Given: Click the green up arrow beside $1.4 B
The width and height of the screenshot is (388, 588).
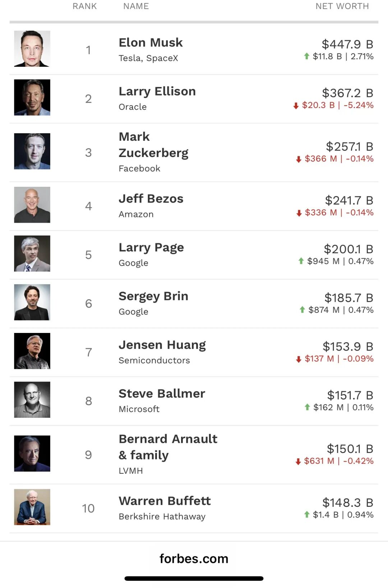Looking at the screenshot, I should [x=307, y=514].
